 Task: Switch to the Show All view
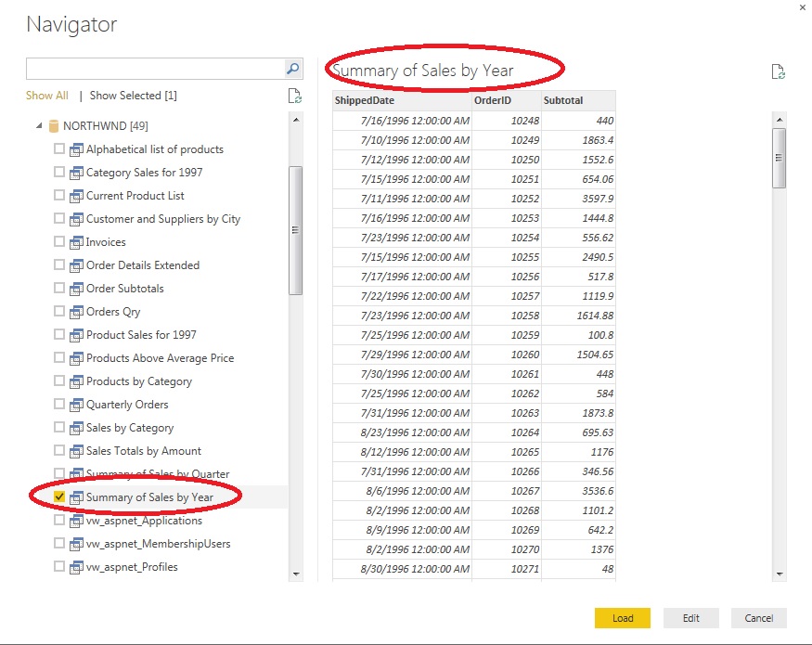(x=46, y=96)
